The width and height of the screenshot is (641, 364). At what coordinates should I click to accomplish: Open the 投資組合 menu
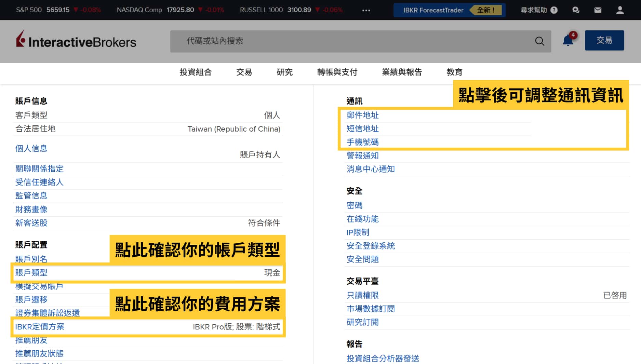[x=196, y=72]
